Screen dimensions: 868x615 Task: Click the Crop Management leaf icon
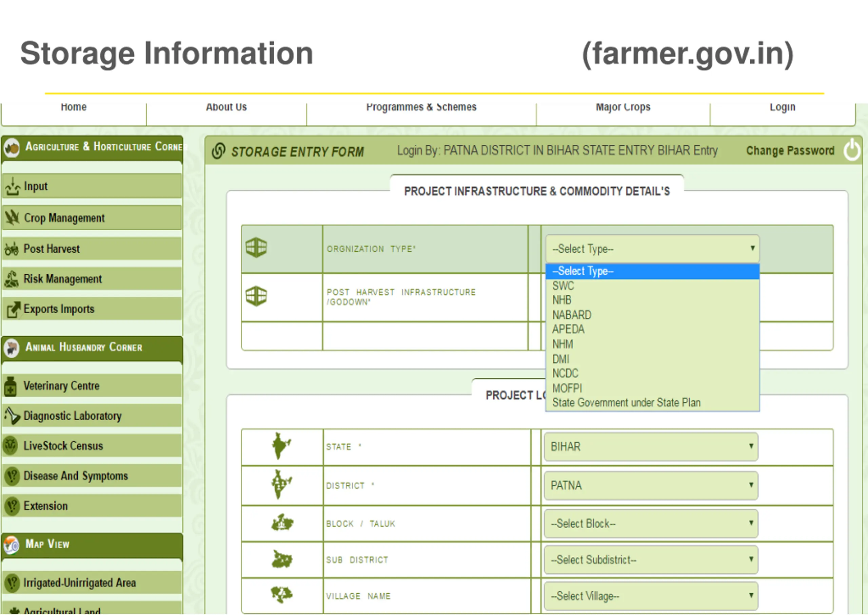click(x=12, y=218)
